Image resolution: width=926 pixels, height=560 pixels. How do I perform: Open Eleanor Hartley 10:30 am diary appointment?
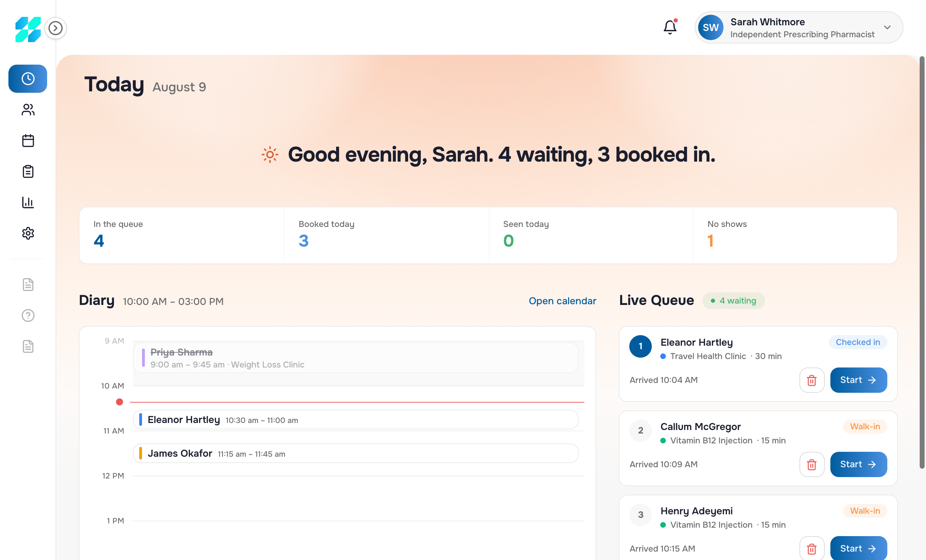355,419
